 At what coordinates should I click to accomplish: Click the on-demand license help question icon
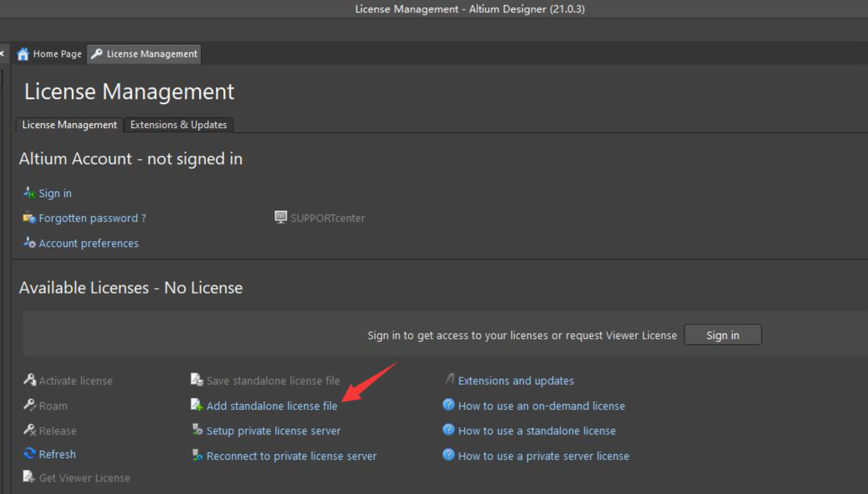[x=448, y=405]
